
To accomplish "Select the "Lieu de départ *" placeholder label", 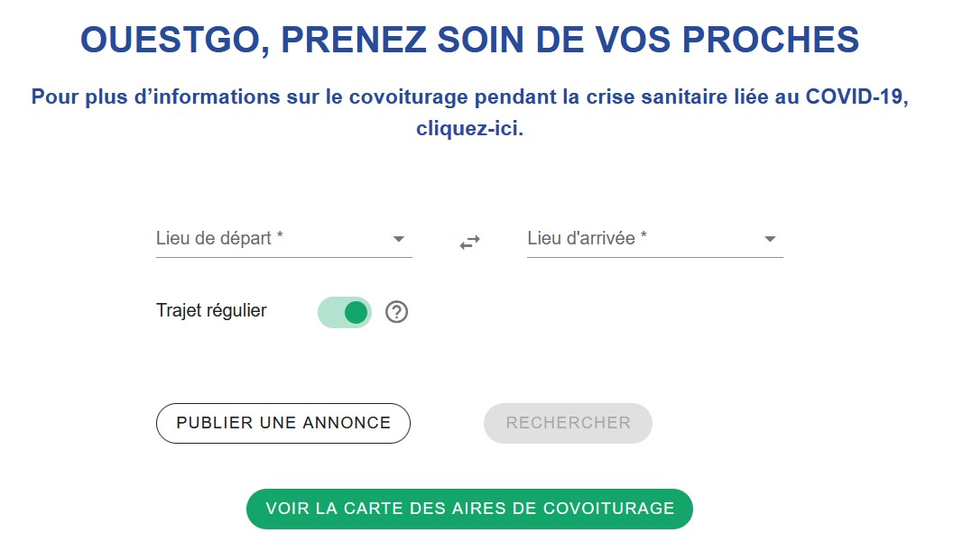I will click(x=219, y=238).
